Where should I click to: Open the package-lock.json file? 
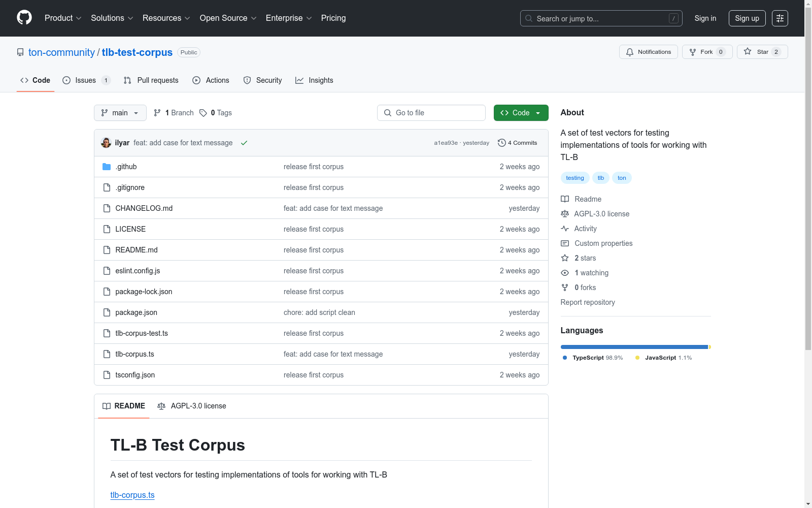coord(144,292)
